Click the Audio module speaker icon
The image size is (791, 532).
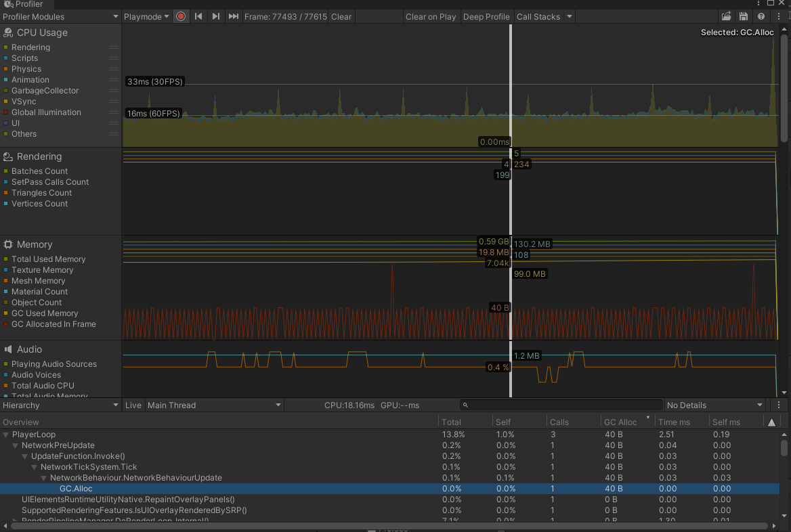tap(7, 349)
